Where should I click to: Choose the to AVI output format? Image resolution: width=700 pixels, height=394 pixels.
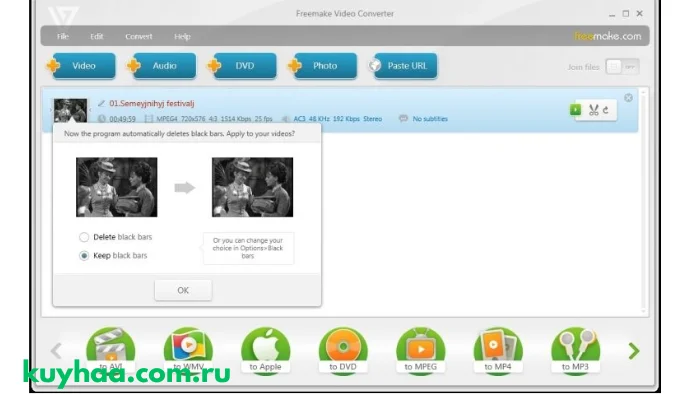click(x=111, y=351)
